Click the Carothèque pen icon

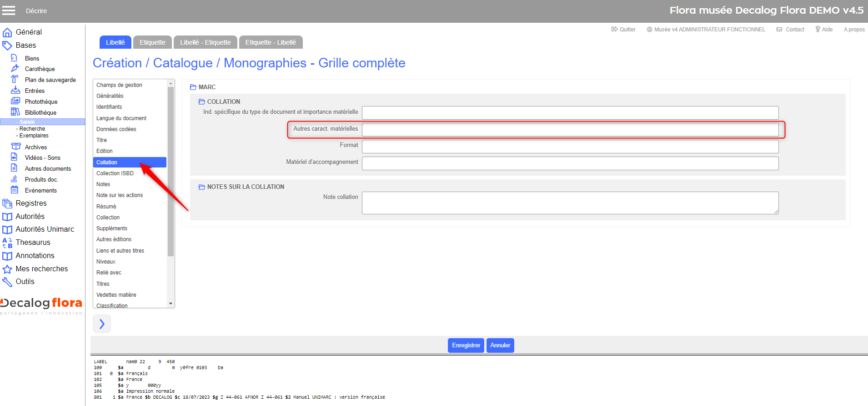[x=15, y=68]
